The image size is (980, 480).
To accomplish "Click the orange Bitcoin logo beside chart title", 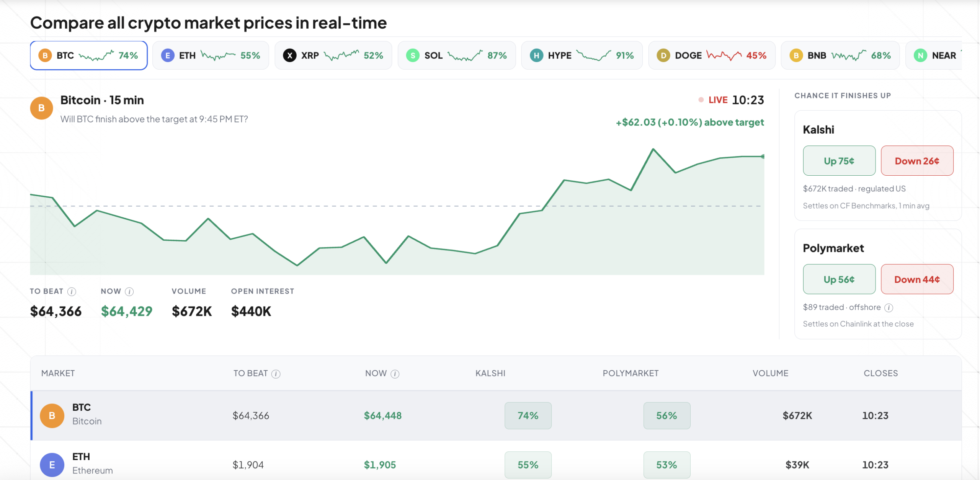I will 41,108.
